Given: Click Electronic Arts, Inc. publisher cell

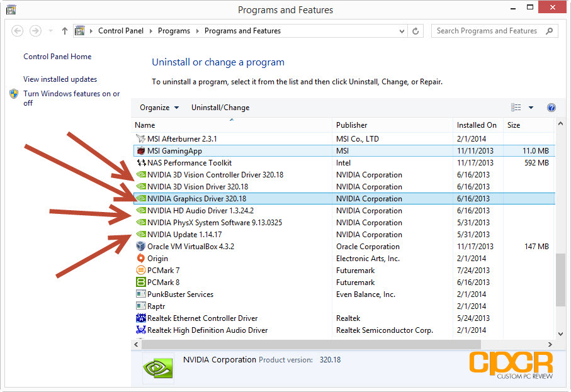Looking at the screenshot, I should click(x=368, y=259).
